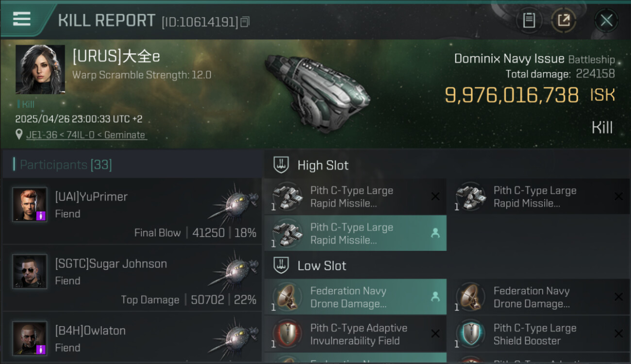
Task: Click the X on Large Shield Booster
Action: click(618, 334)
